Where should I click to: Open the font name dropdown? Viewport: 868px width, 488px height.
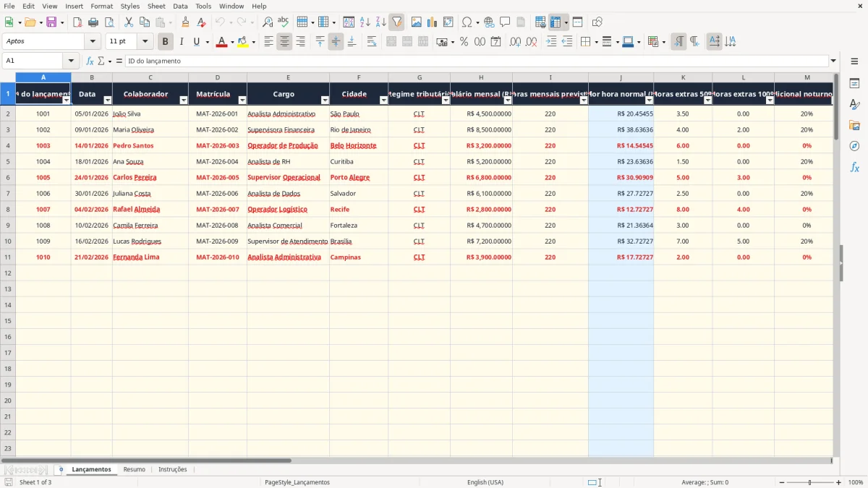point(93,42)
